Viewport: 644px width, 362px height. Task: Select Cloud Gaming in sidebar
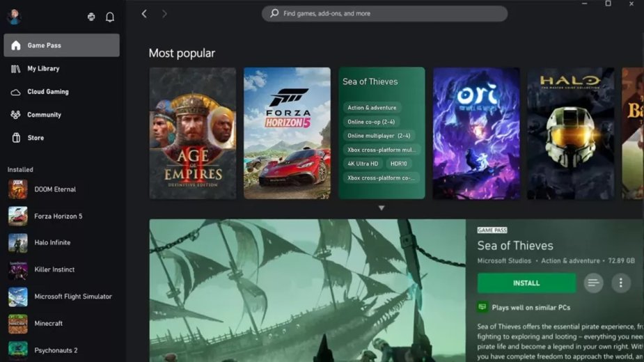[x=61, y=92]
